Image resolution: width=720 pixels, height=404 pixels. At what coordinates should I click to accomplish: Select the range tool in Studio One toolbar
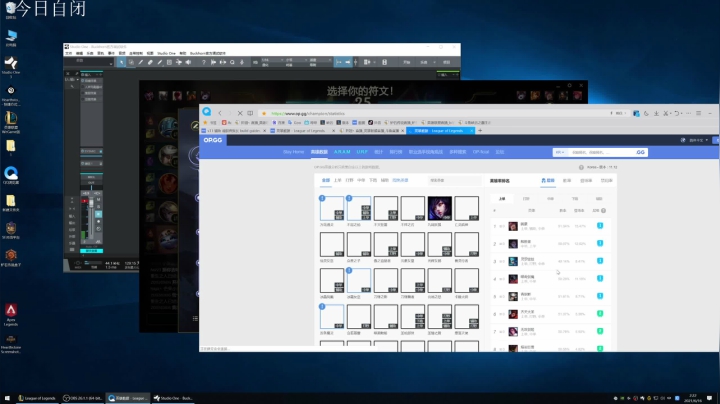[131, 62]
